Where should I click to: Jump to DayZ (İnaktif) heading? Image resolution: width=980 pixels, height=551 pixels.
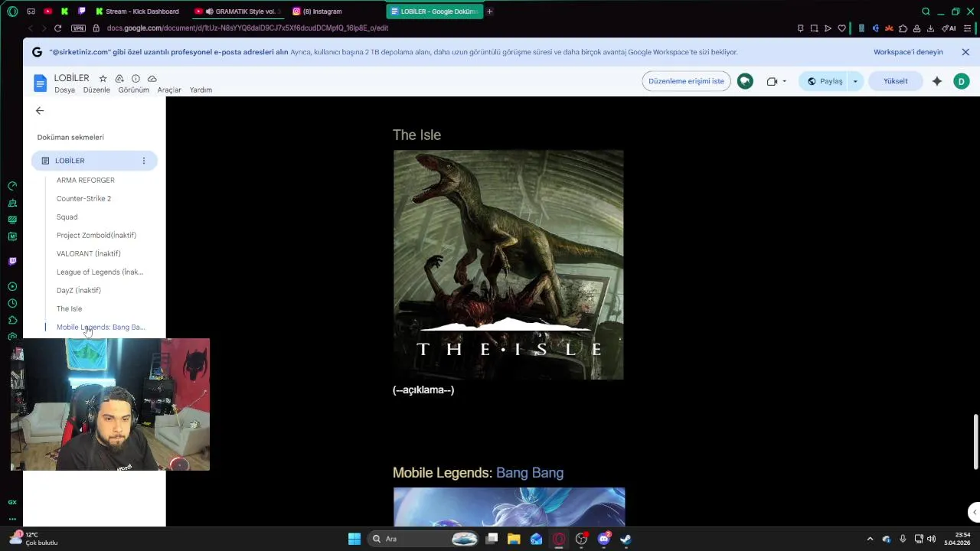79,290
